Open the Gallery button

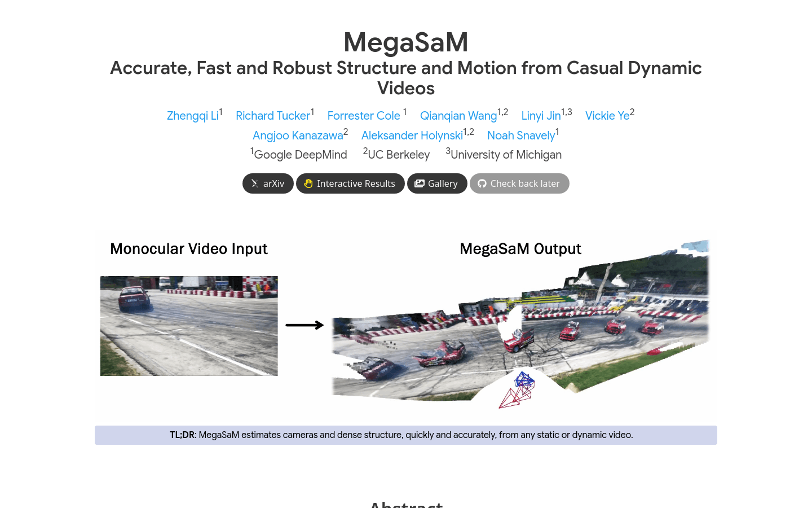tap(437, 183)
